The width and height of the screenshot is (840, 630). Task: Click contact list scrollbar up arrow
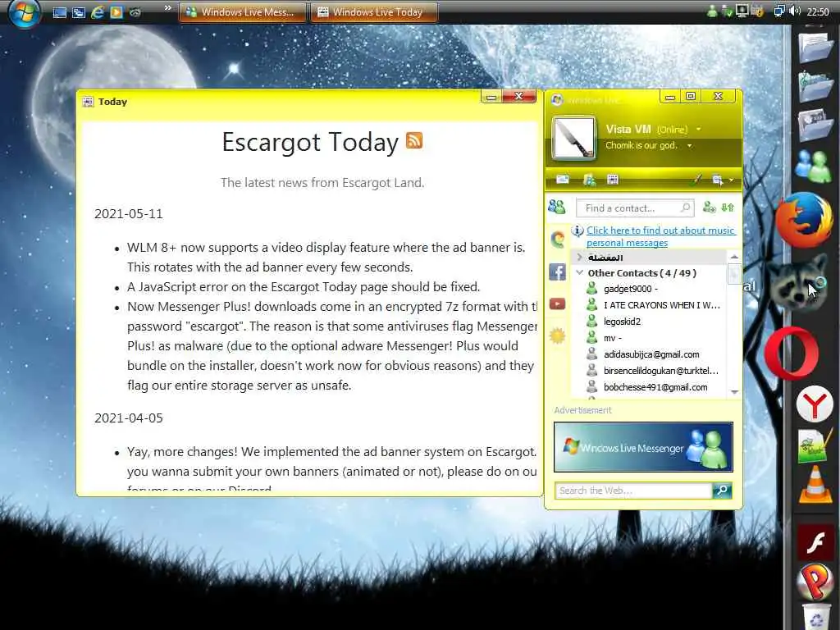(x=734, y=257)
